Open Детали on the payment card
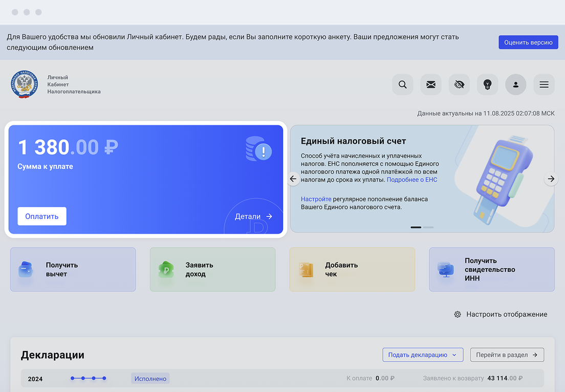The height and width of the screenshot is (392, 565). point(253,216)
